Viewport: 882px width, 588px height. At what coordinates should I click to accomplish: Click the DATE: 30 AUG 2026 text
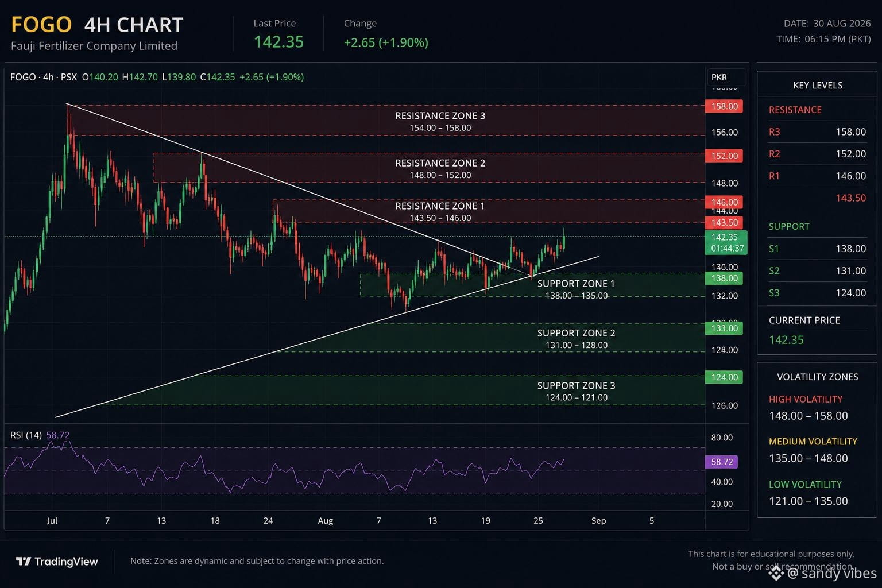pos(827,24)
